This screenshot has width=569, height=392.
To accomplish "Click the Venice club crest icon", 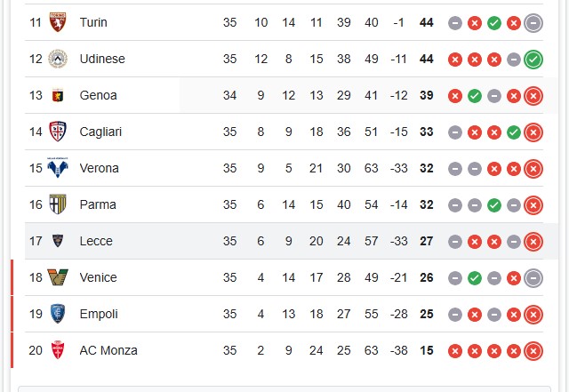I will click(x=58, y=277).
